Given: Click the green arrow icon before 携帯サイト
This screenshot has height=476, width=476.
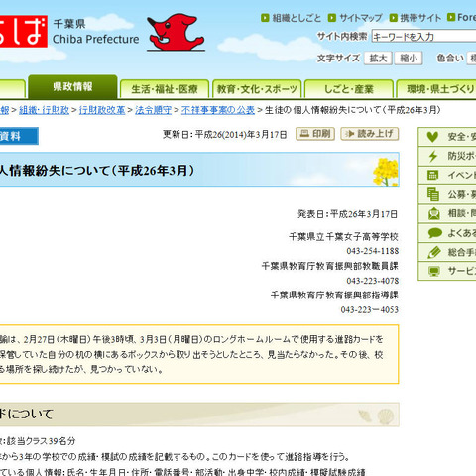Looking at the screenshot, I should coord(393,18).
